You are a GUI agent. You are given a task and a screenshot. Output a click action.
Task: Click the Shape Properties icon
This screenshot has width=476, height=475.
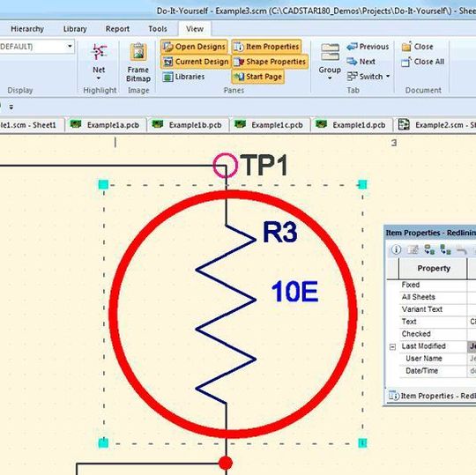239,62
